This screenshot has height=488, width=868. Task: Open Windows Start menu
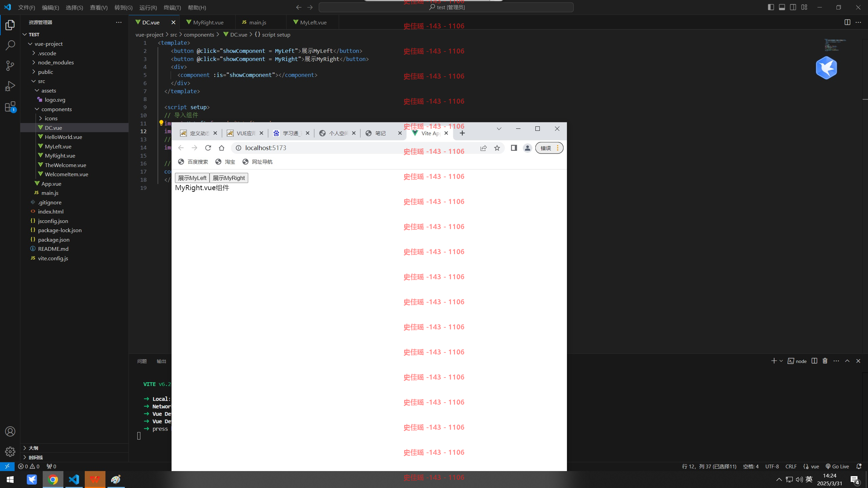point(10,480)
